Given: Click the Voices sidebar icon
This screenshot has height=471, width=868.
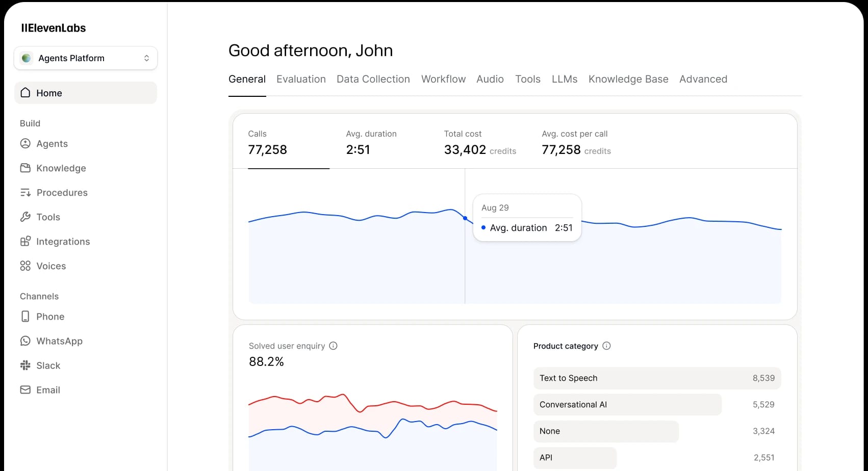Looking at the screenshot, I should coord(25,266).
